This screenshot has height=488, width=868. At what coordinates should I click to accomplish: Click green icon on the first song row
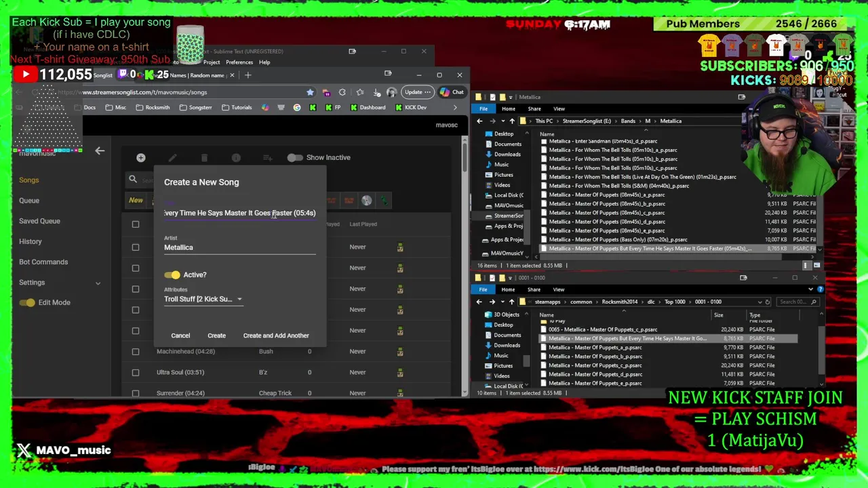point(400,247)
